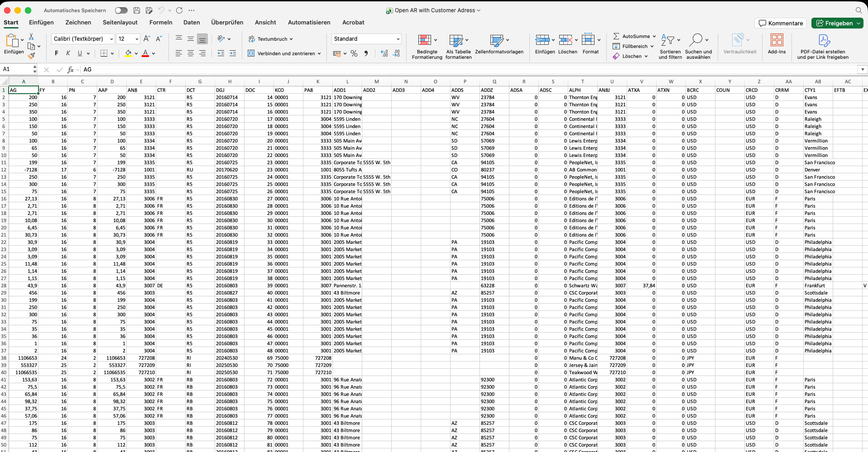
Task: Open the Kommentare panel
Action: 780,23
